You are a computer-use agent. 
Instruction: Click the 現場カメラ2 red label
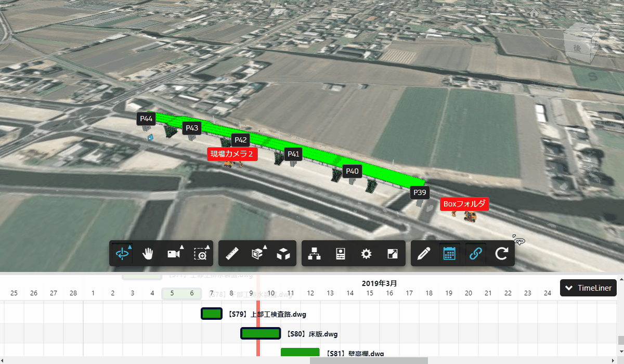point(232,154)
